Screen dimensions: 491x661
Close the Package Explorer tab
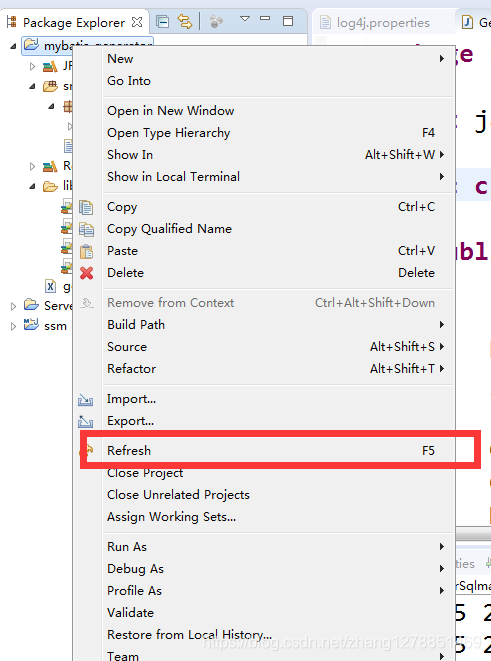137,22
